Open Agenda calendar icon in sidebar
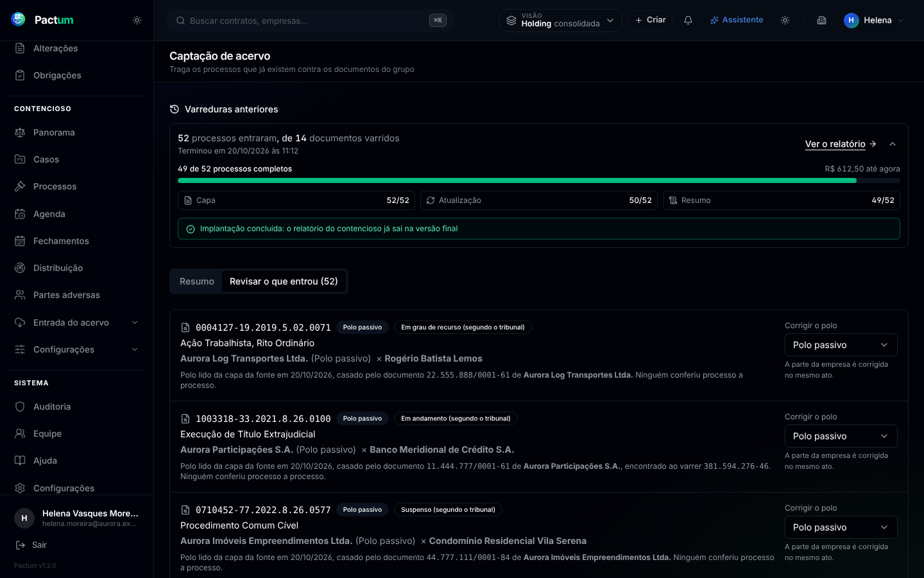The height and width of the screenshot is (578, 924). (20, 214)
